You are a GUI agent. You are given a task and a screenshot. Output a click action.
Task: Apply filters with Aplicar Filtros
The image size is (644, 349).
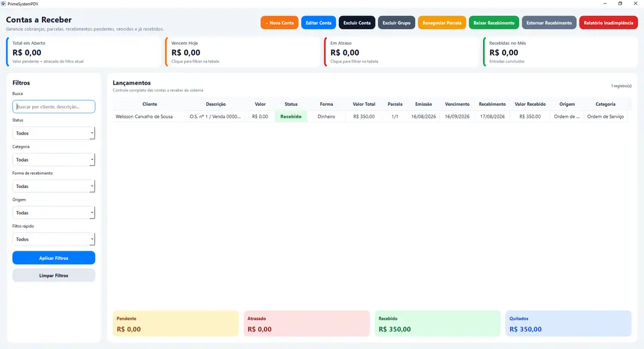pos(54,258)
